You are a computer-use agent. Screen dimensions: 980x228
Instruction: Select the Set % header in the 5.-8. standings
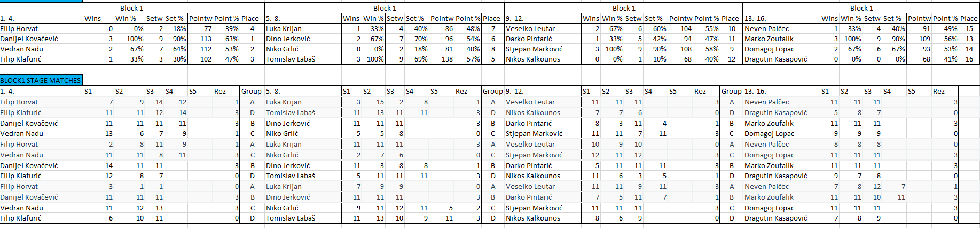415,18
